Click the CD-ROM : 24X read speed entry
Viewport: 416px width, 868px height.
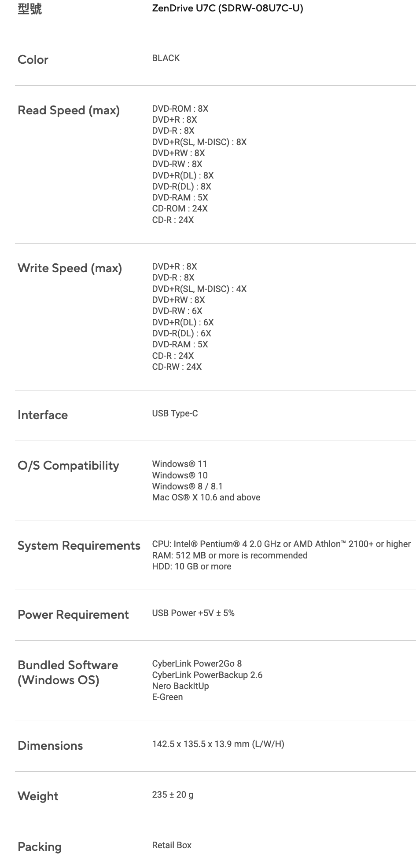(x=180, y=208)
